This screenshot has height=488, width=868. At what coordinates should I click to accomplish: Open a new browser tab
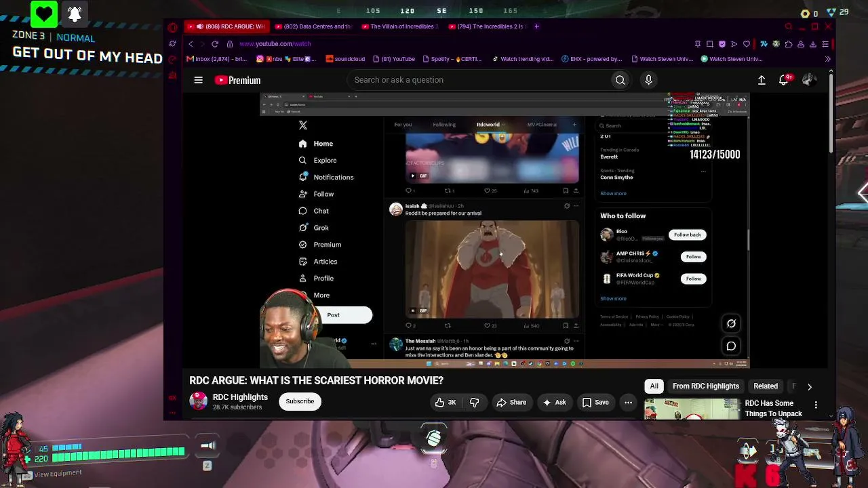(x=536, y=26)
